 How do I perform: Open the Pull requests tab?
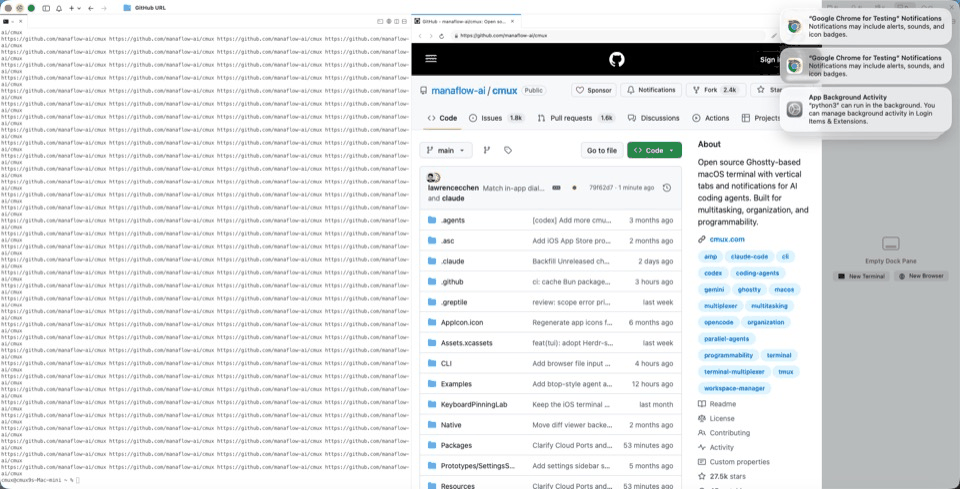click(576, 118)
